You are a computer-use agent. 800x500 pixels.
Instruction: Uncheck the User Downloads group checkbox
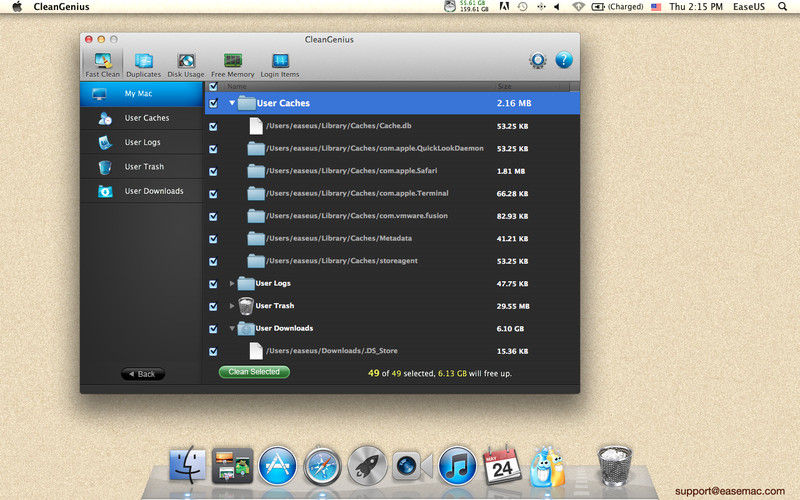(x=213, y=329)
